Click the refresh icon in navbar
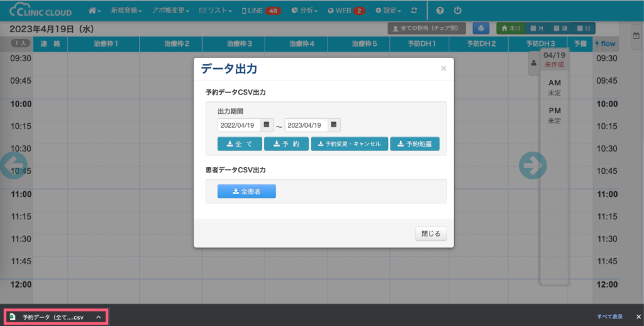Screen dimensions: 644x326 pos(413,11)
